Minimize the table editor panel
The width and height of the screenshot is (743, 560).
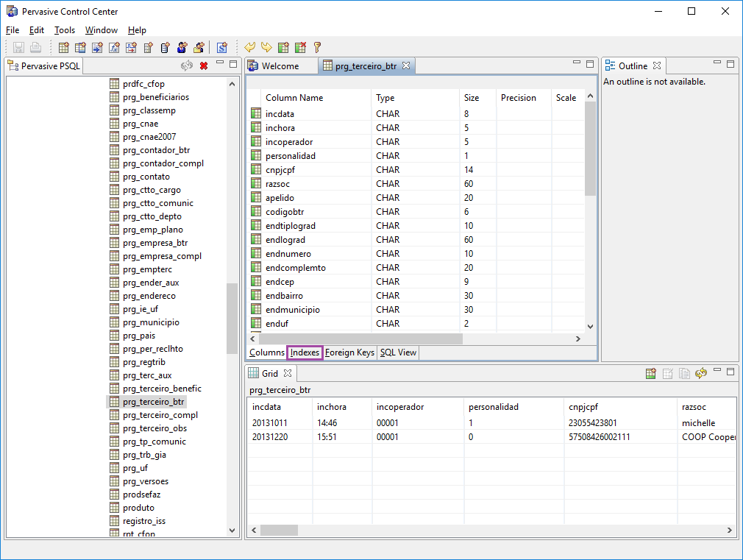tap(577, 63)
